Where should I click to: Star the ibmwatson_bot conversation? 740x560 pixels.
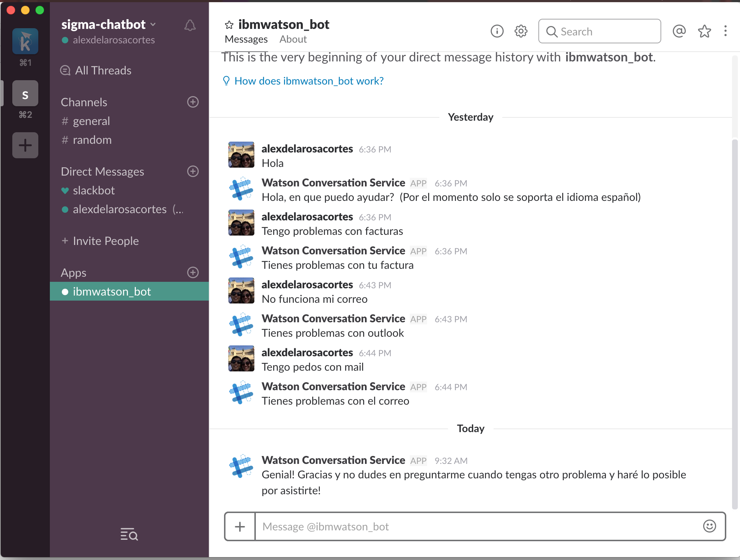click(x=229, y=25)
